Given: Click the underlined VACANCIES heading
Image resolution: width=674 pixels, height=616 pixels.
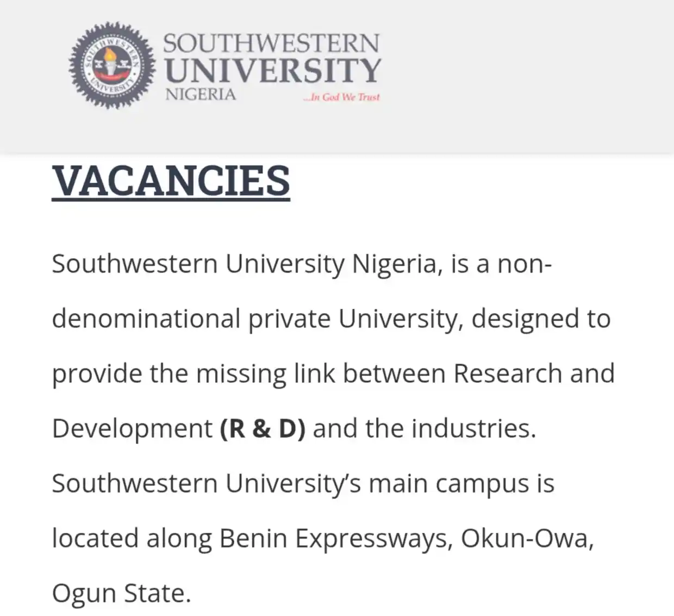Looking at the screenshot, I should pos(171,181).
